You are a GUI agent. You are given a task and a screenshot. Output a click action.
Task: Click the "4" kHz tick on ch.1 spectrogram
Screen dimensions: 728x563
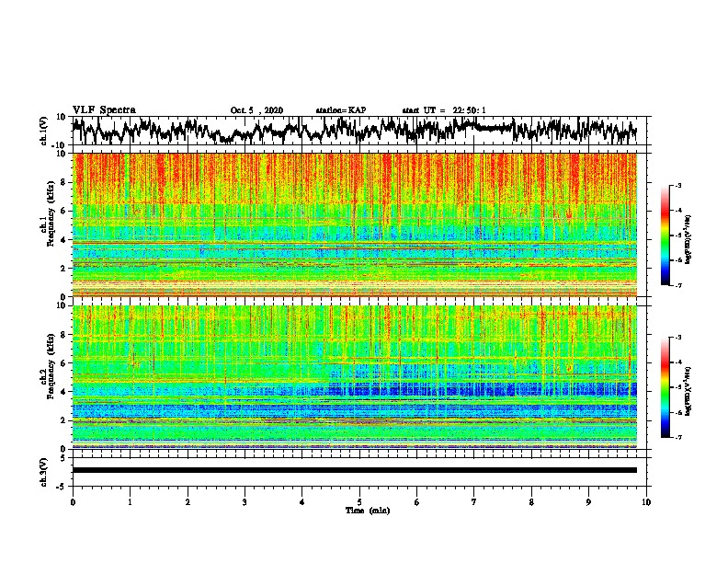(x=63, y=240)
